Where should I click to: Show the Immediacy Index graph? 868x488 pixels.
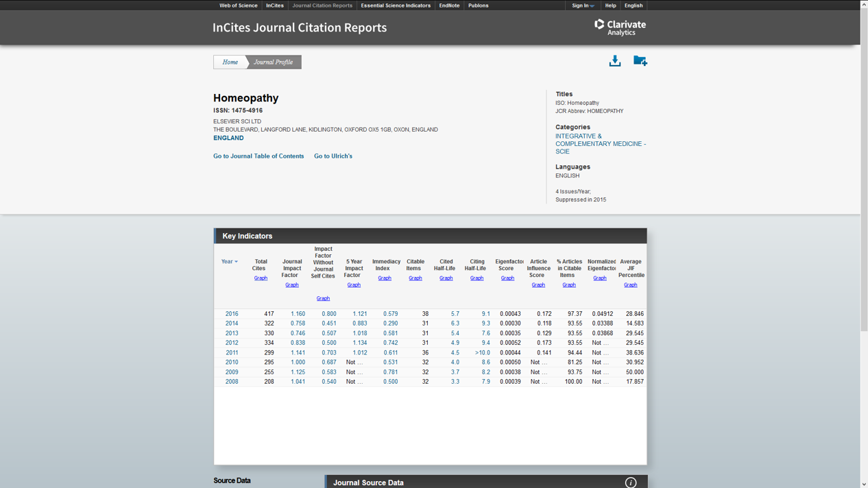tap(385, 278)
